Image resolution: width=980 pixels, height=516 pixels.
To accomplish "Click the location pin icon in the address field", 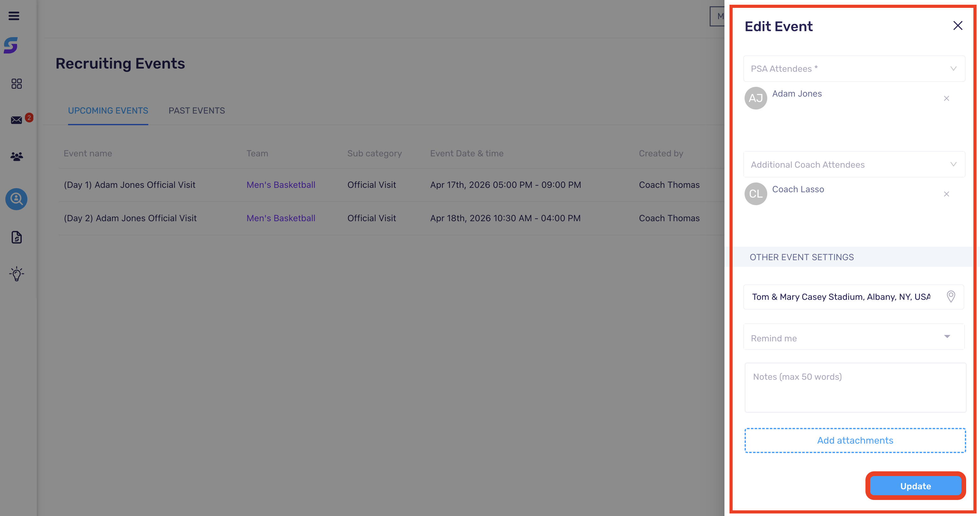I will pyautogui.click(x=951, y=297).
